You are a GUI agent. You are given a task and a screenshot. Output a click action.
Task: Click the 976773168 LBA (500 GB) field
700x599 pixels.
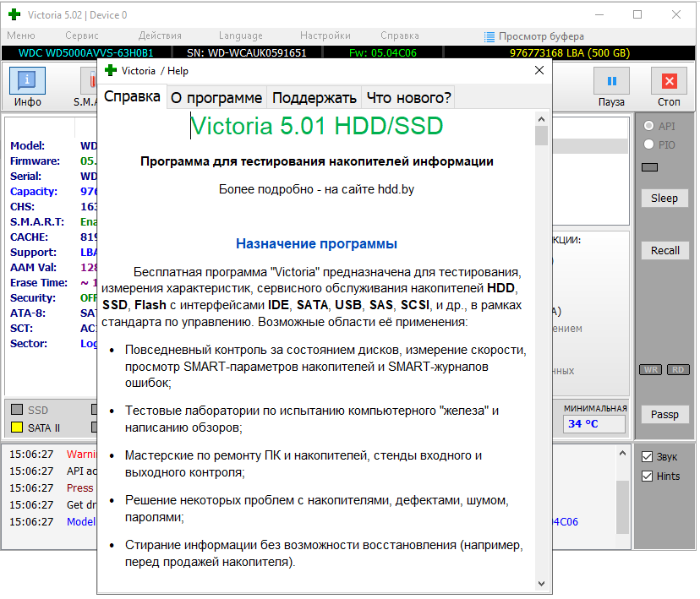coord(570,53)
